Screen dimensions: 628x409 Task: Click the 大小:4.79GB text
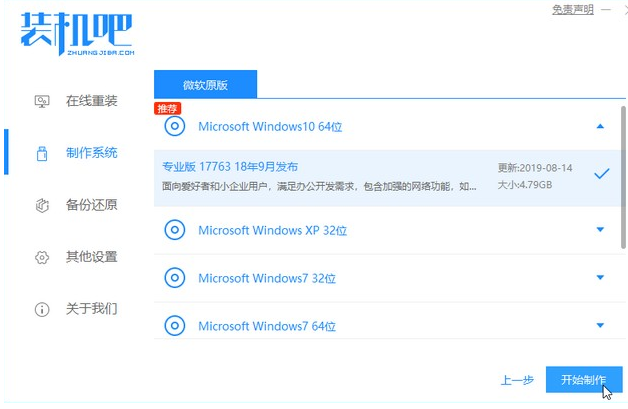[525, 185]
